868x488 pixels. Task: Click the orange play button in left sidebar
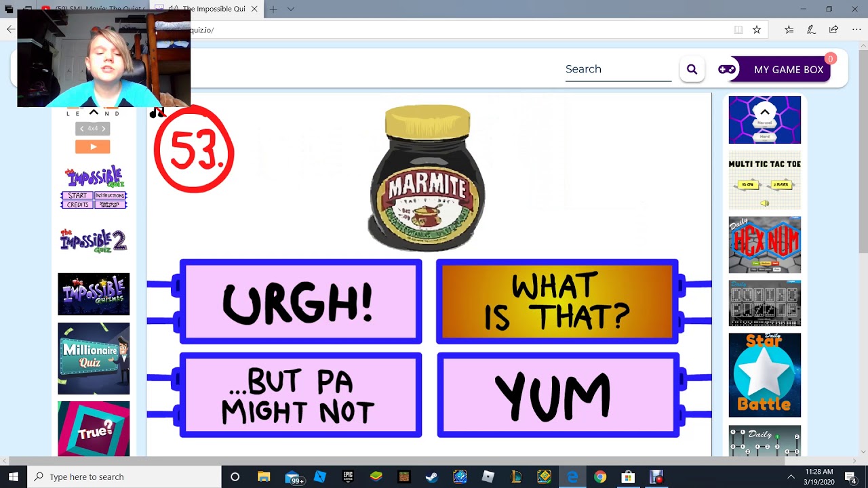[93, 146]
